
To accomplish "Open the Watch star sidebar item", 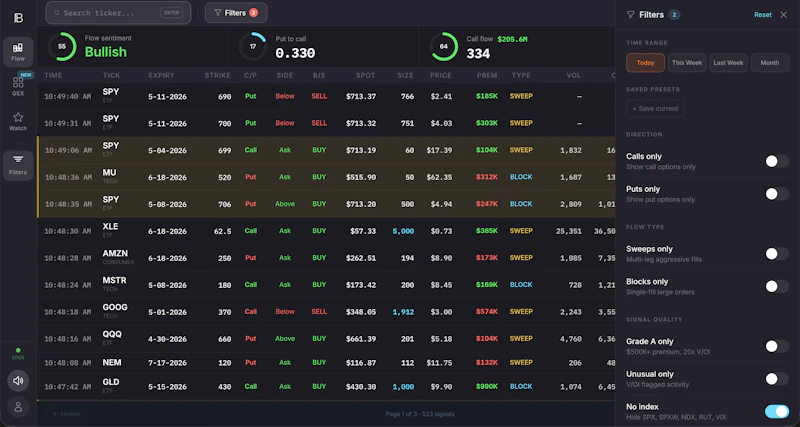I will tap(18, 121).
